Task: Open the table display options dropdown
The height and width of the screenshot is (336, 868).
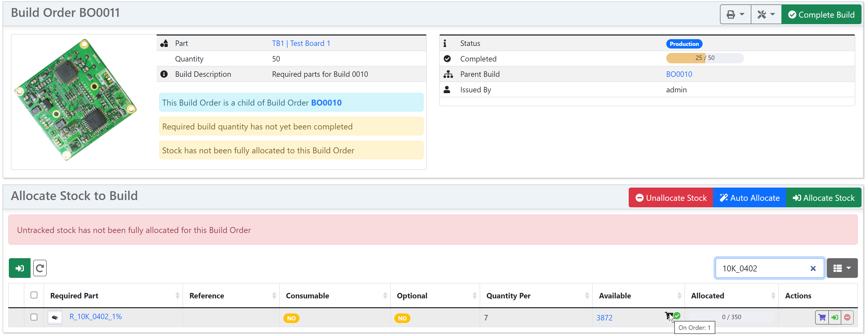Action: (842, 268)
